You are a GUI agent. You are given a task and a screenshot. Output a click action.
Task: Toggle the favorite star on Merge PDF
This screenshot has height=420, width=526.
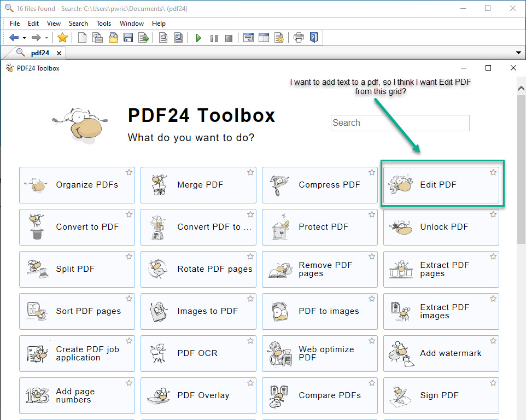250,172
